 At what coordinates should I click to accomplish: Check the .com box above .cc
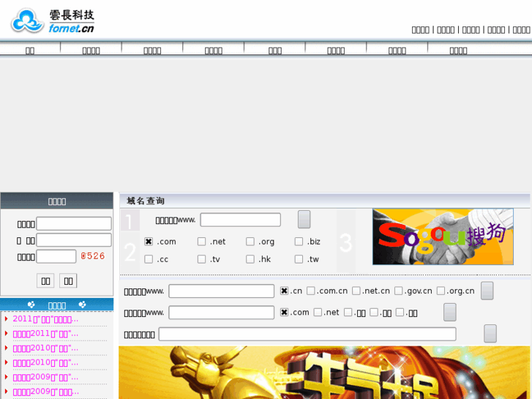point(149,242)
